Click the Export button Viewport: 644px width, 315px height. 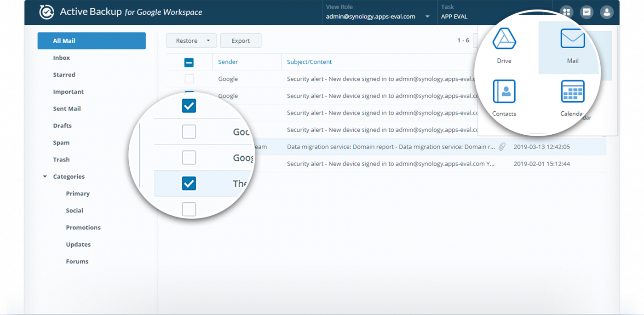[241, 41]
